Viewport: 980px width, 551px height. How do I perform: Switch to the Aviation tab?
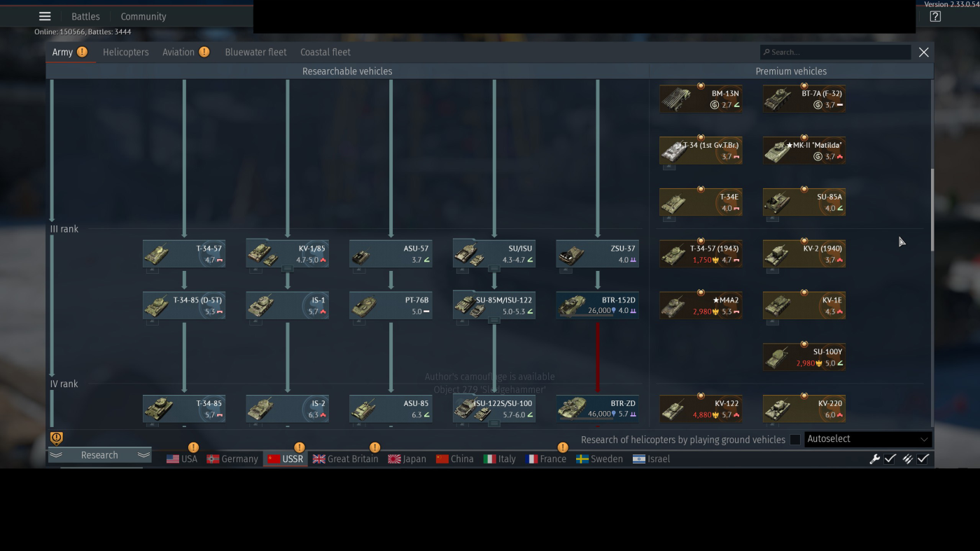[178, 52]
